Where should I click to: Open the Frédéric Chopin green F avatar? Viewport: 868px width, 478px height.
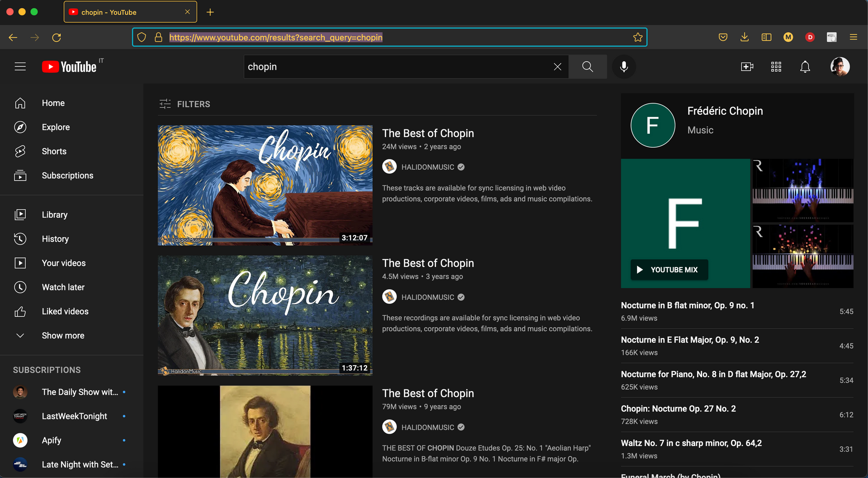click(653, 125)
